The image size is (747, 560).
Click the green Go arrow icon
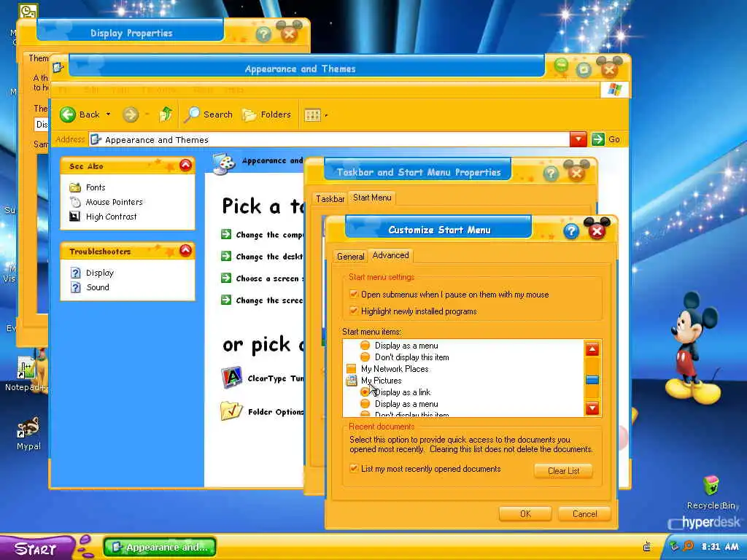click(x=598, y=139)
